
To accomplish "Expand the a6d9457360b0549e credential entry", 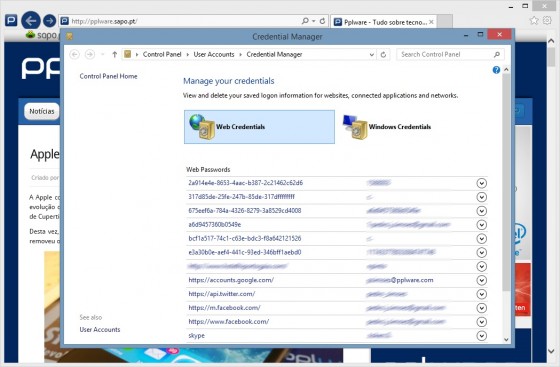I will click(481, 225).
